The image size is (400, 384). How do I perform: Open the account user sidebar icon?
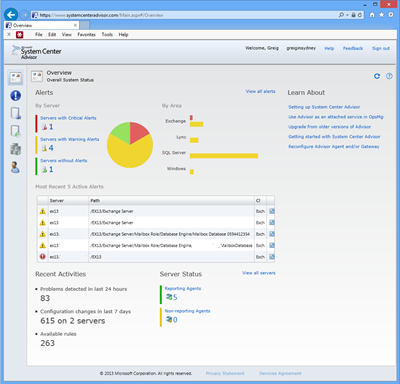point(15,167)
